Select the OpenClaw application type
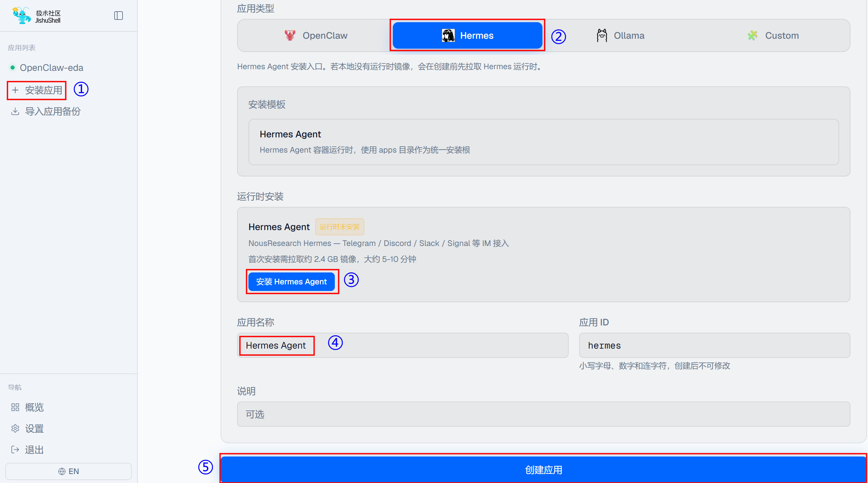Image resolution: width=868 pixels, height=483 pixels. tap(315, 35)
